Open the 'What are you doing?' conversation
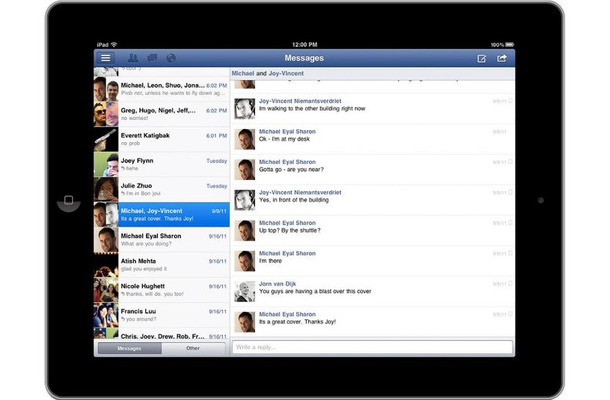This screenshot has width=610, height=400. pos(162,240)
